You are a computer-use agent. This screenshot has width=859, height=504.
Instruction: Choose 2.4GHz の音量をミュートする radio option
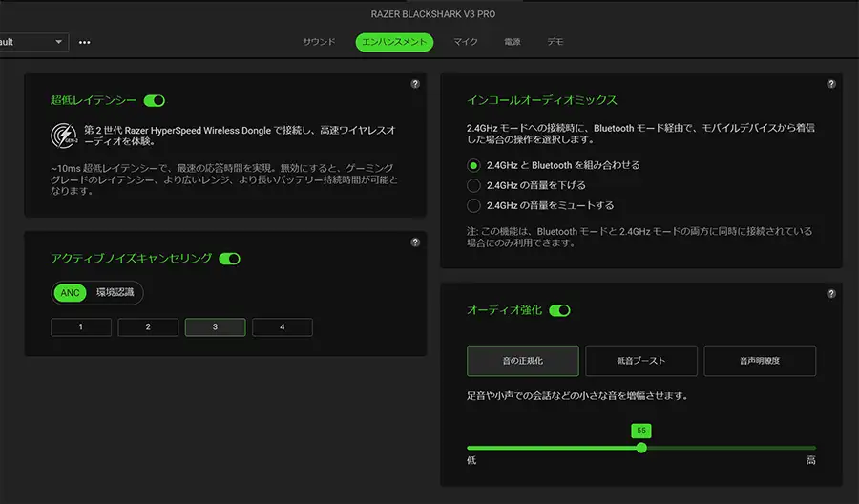point(473,206)
